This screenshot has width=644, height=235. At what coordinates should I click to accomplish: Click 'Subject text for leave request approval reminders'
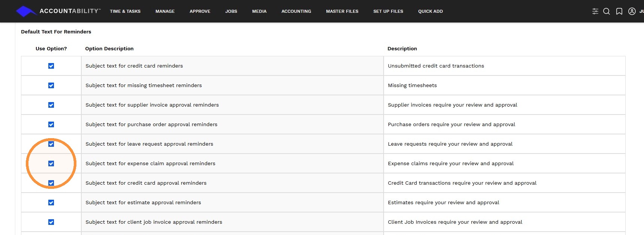149,144
